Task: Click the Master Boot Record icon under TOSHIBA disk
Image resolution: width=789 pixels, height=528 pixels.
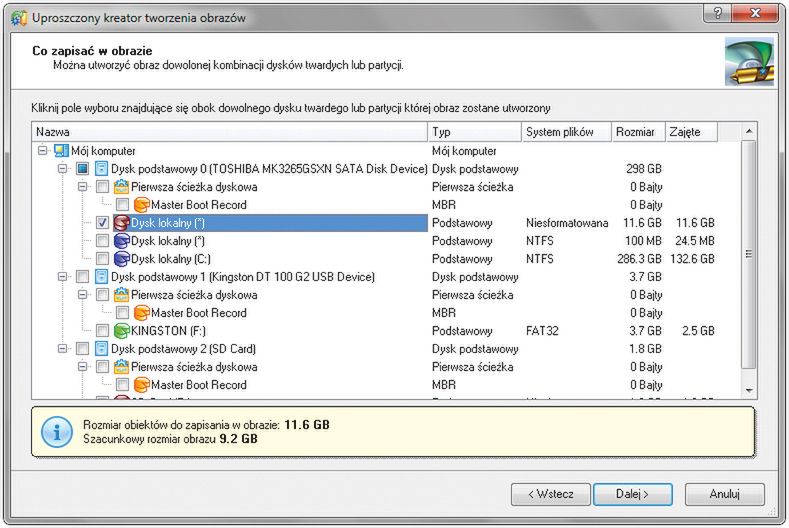Action: point(141,205)
